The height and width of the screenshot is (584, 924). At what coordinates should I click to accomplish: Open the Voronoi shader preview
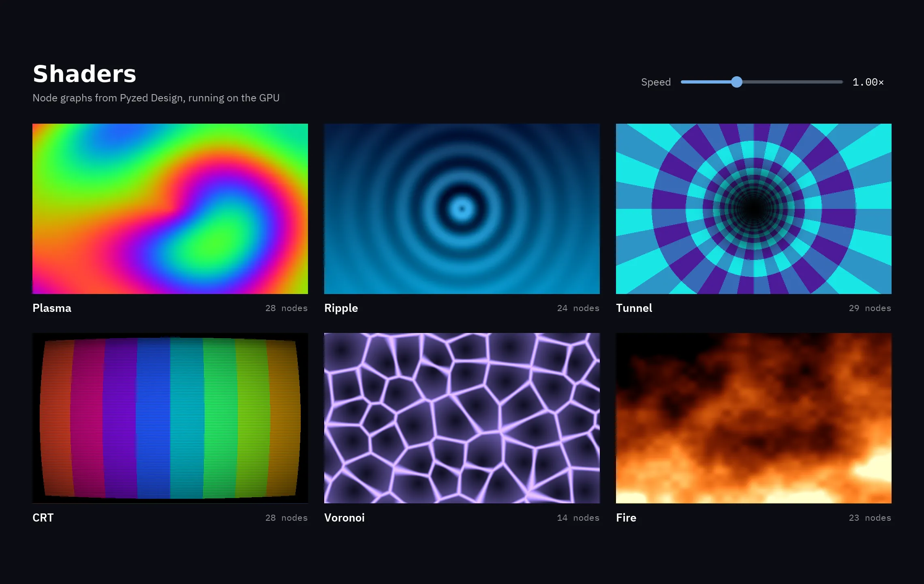coord(462,418)
